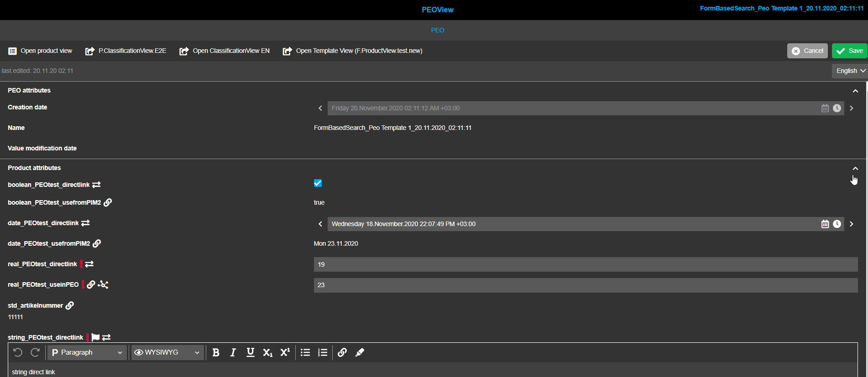Image resolution: width=868 pixels, height=377 pixels.
Task: Click red exclamation mark beside string_PEOtest_directlink
Action: pyautogui.click(x=87, y=337)
